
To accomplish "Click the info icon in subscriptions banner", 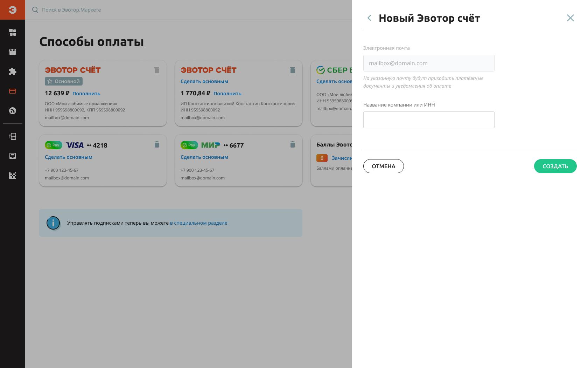I will click(x=53, y=223).
